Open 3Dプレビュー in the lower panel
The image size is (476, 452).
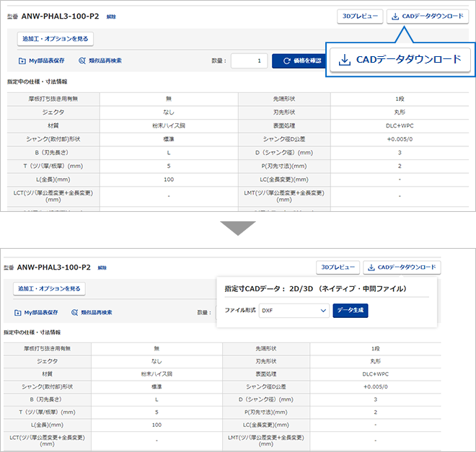[x=338, y=267]
